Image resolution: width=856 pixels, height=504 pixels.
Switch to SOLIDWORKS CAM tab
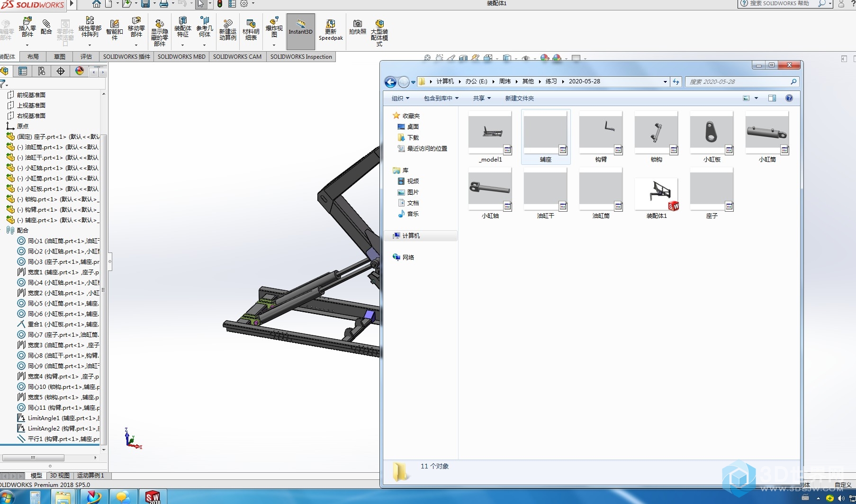(237, 57)
